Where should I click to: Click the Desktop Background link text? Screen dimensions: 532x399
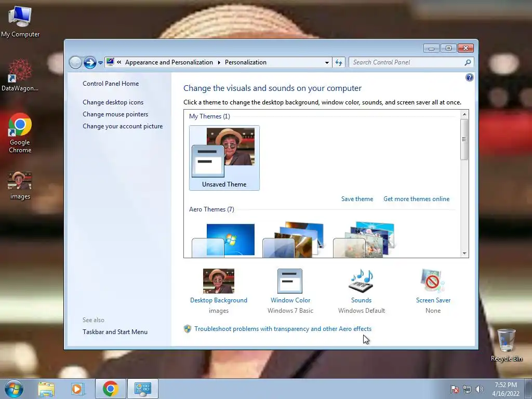click(219, 300)
